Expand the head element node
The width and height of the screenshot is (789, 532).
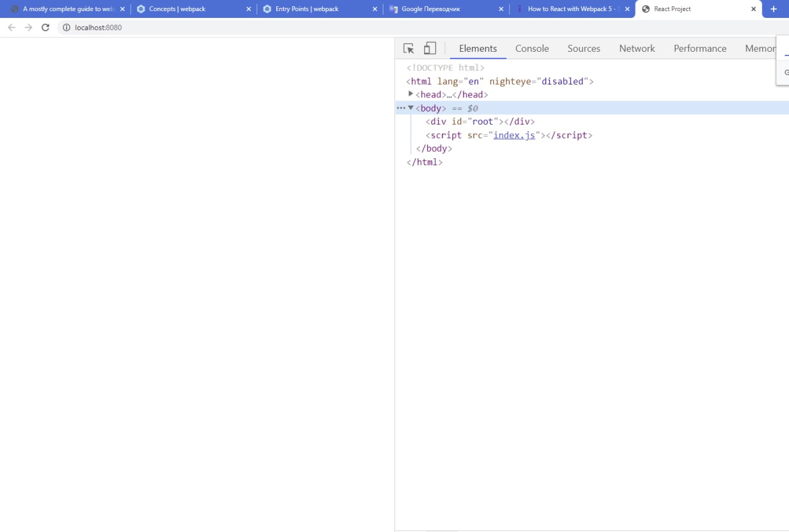coord(411,94)
